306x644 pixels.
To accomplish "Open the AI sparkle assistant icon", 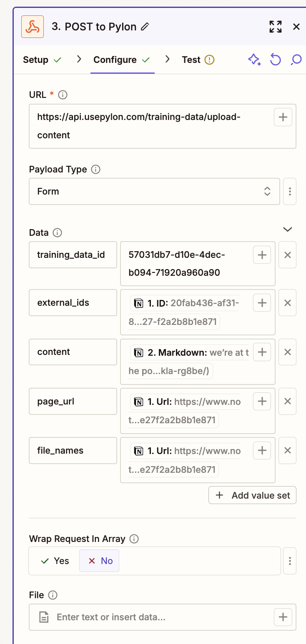I will pos(254,60).
